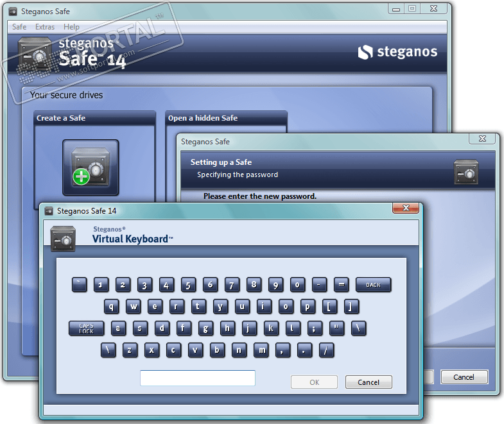Click the t key
Viewport: 504px width, 424px height.
199,307
